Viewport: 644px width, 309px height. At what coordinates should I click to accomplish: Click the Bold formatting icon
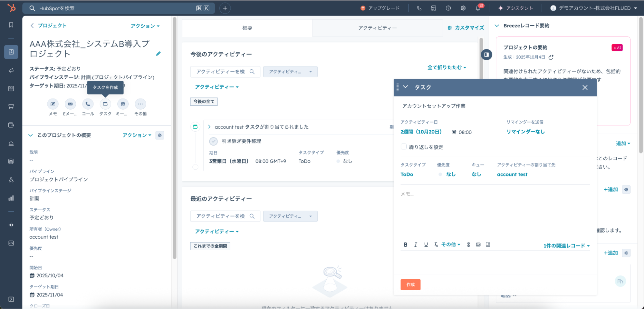coord(406,245)
